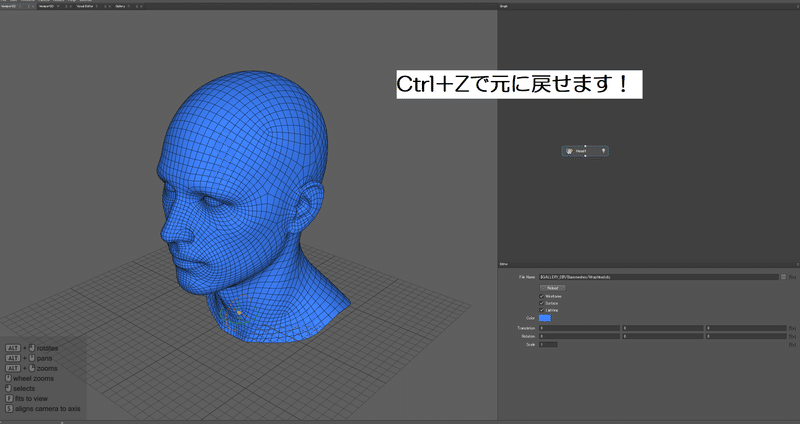
Task: Open the file browser icon beside File Name
Action: click(x=783, y=277)
